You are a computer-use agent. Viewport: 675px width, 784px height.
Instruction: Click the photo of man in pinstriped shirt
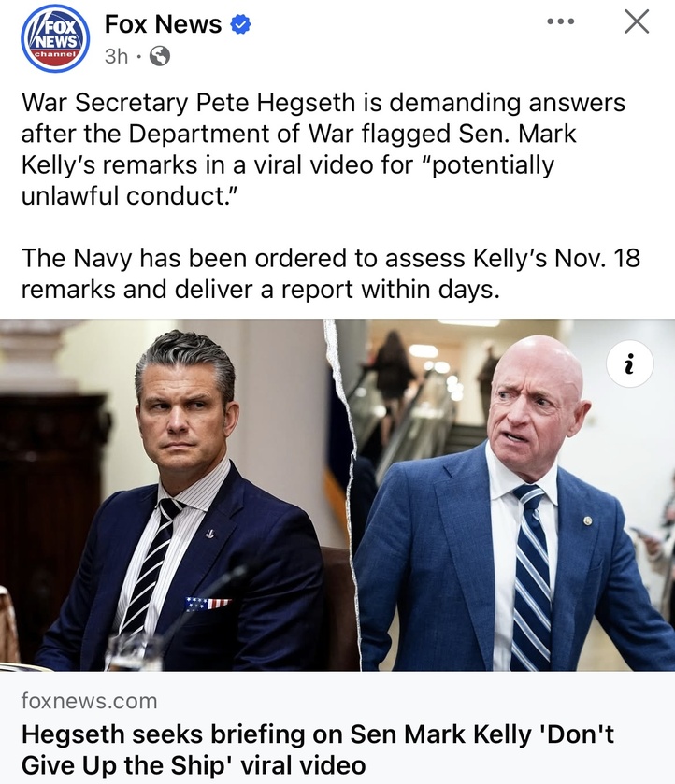point(178,495)
